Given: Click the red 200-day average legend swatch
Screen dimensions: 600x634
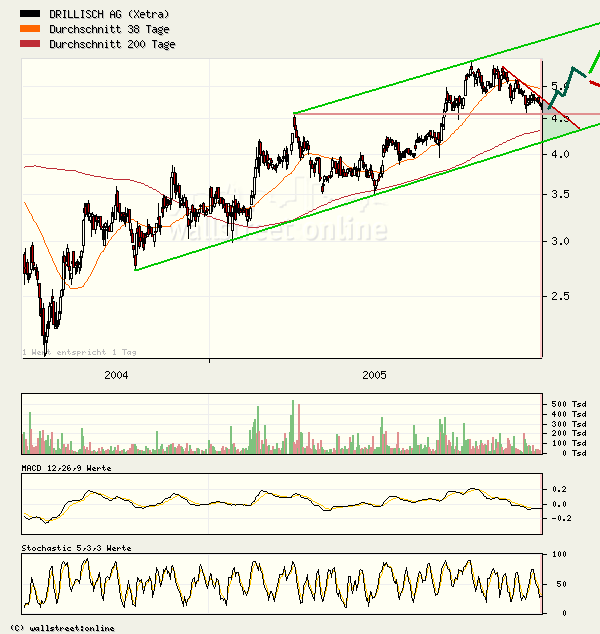Looking at the screenshot, I should coord(30,44).
